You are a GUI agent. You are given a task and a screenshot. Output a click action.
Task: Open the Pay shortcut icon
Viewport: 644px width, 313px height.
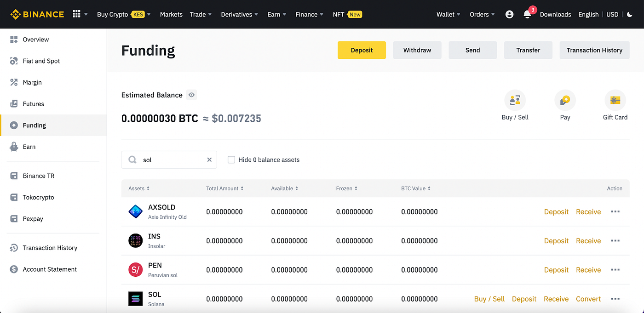[565, 100]
